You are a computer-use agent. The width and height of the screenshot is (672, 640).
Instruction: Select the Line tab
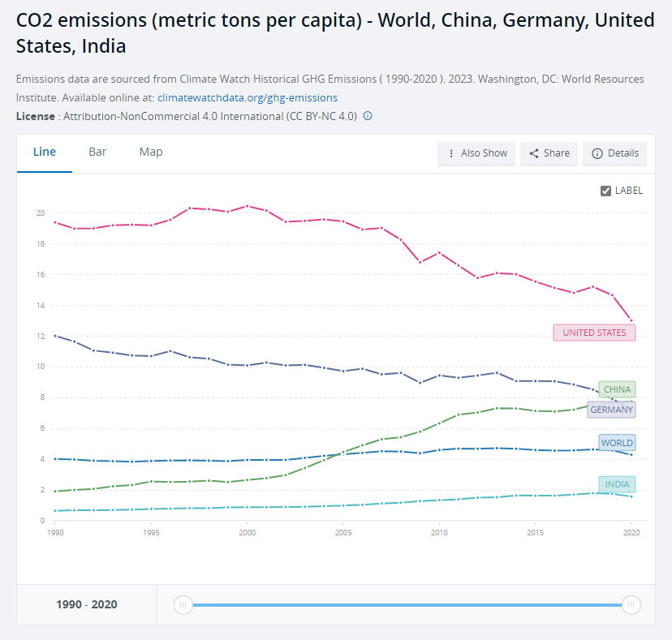coord(45,152)
